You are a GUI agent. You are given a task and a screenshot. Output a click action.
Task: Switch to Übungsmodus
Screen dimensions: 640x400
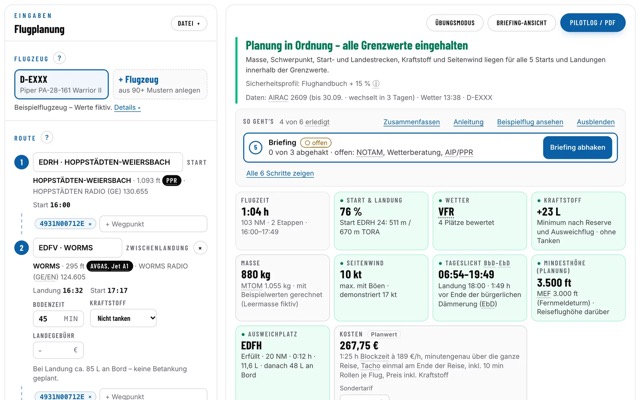point(455,23)
